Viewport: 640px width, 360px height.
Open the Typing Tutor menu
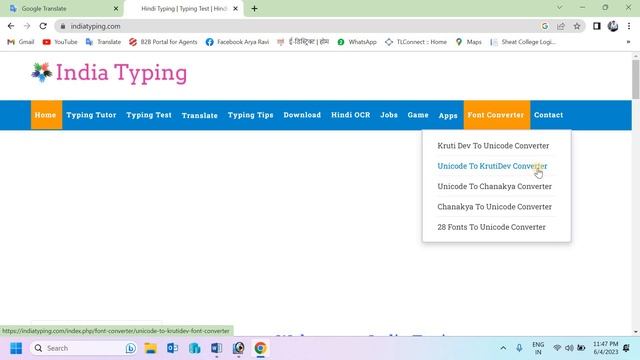[91, 115]
